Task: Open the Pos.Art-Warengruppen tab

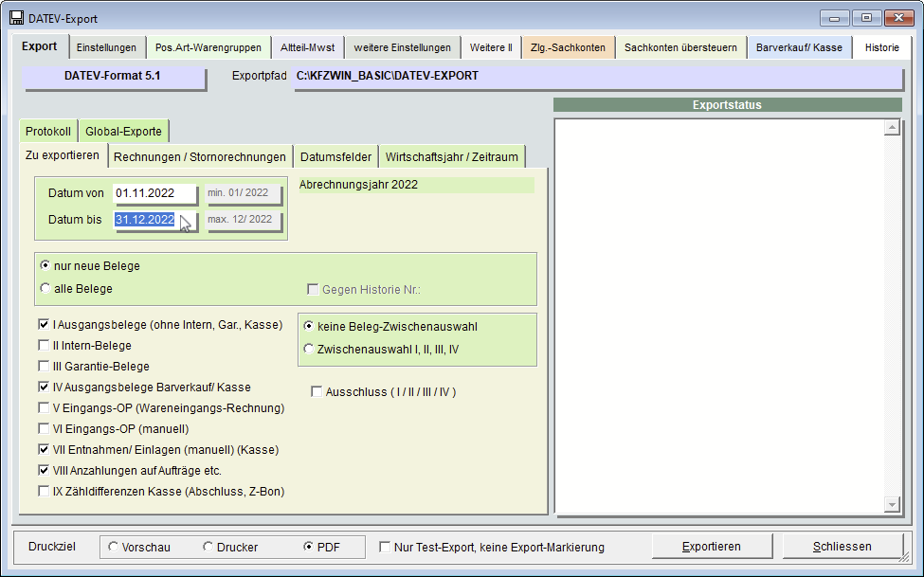Action: pos(208,47)
